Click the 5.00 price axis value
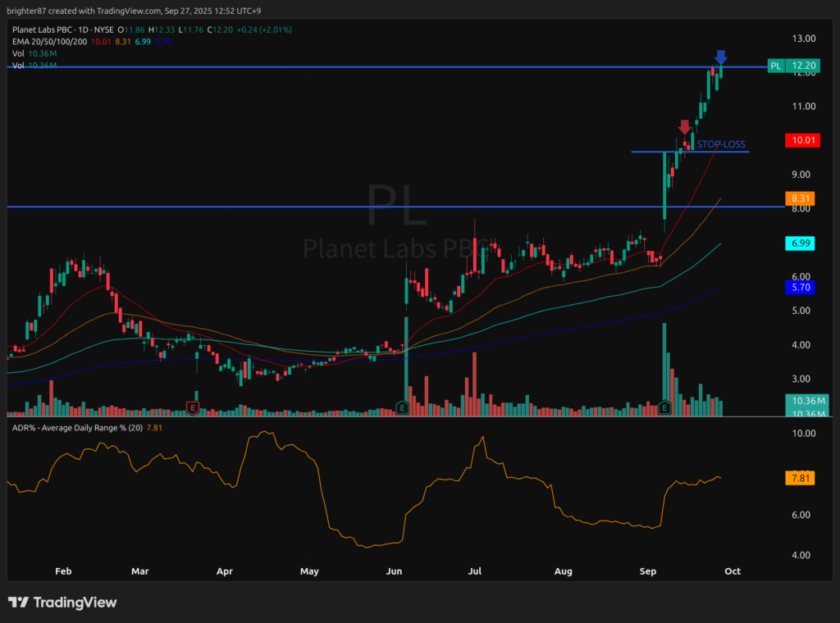 click(x=801, y=311)
